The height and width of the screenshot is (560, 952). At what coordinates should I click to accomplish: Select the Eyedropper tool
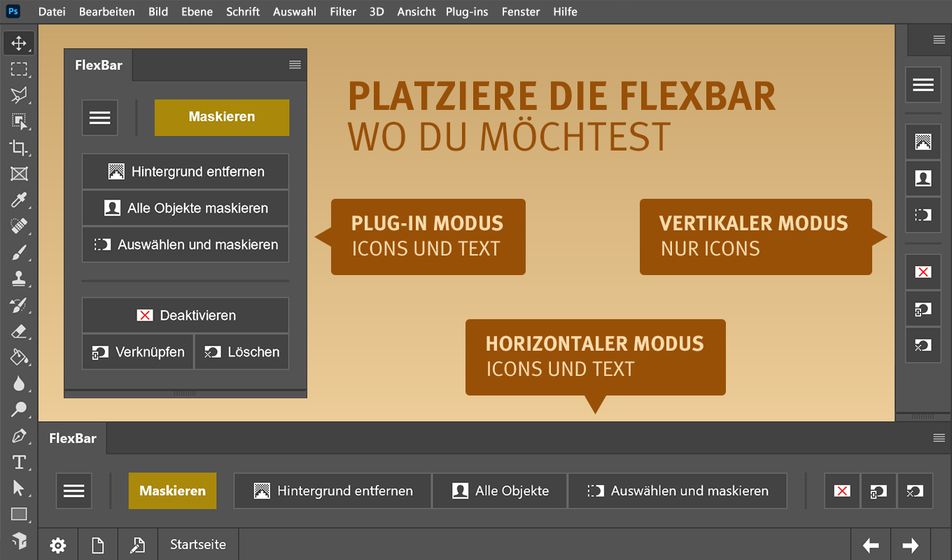click(x=19, y=200)
